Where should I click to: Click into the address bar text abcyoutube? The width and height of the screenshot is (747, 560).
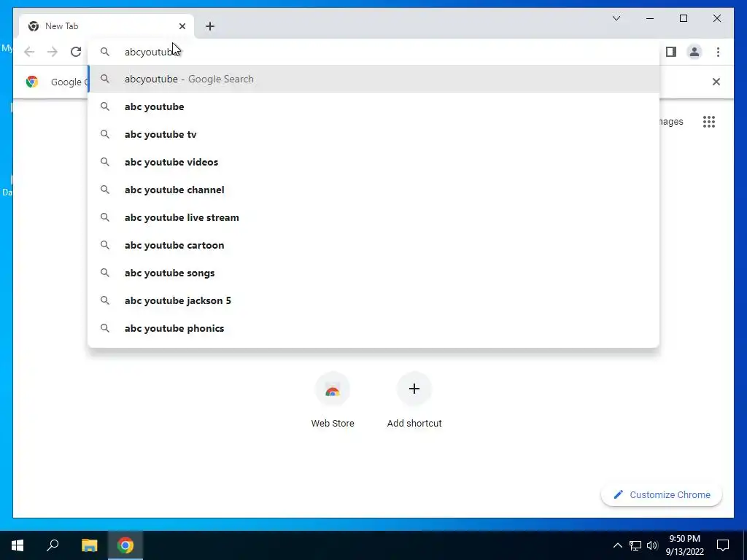tap(151, 52)
